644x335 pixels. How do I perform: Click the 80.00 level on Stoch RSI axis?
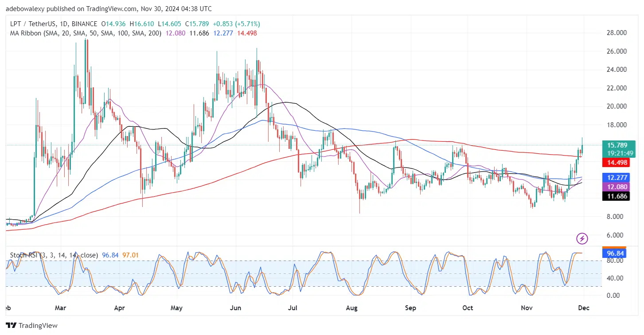(613, 261)
